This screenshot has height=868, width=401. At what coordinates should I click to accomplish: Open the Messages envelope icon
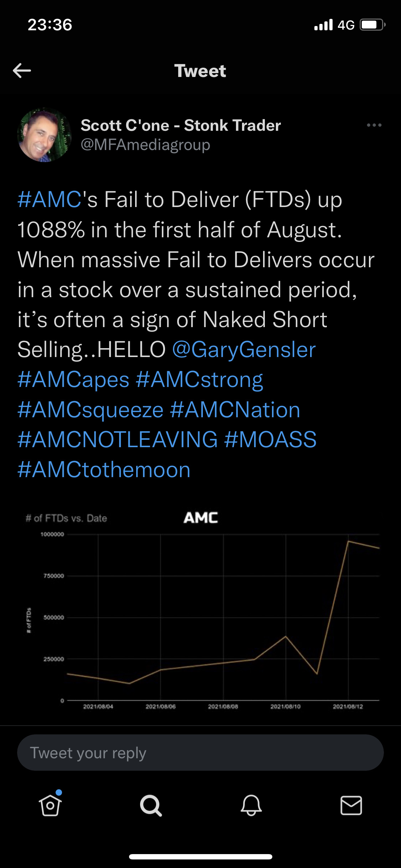pos(351,805)
